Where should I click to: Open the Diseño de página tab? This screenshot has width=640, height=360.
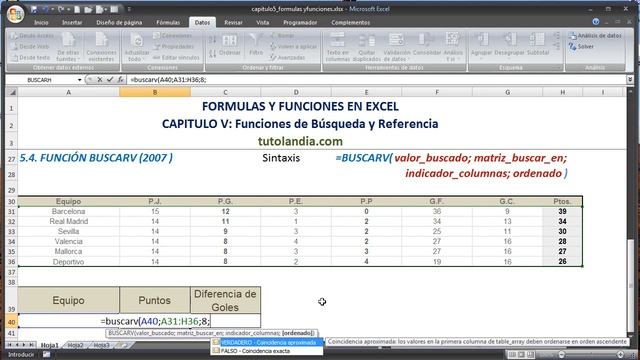pos(119,22)
